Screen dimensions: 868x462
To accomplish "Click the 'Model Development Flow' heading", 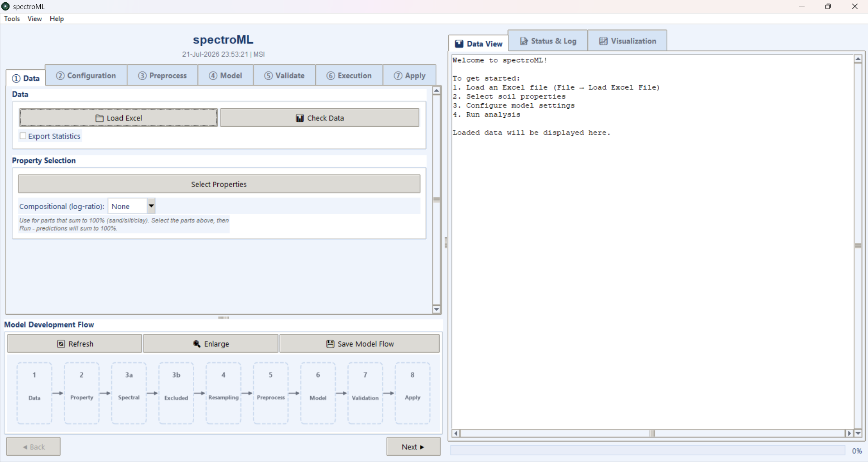I will (49, 325).
